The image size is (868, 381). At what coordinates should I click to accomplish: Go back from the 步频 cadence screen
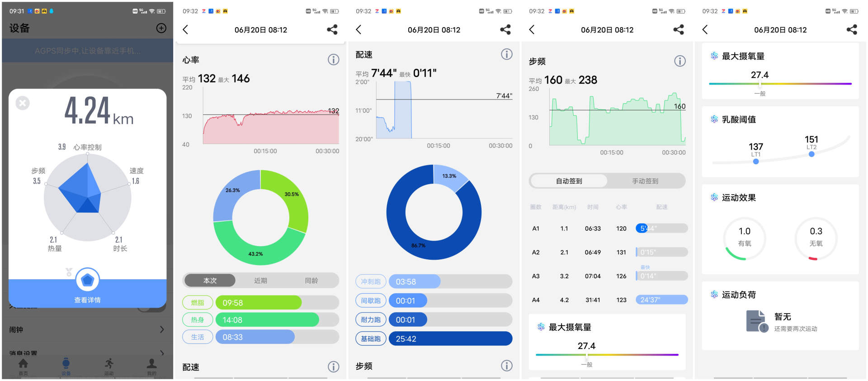[x=532, y=29]
